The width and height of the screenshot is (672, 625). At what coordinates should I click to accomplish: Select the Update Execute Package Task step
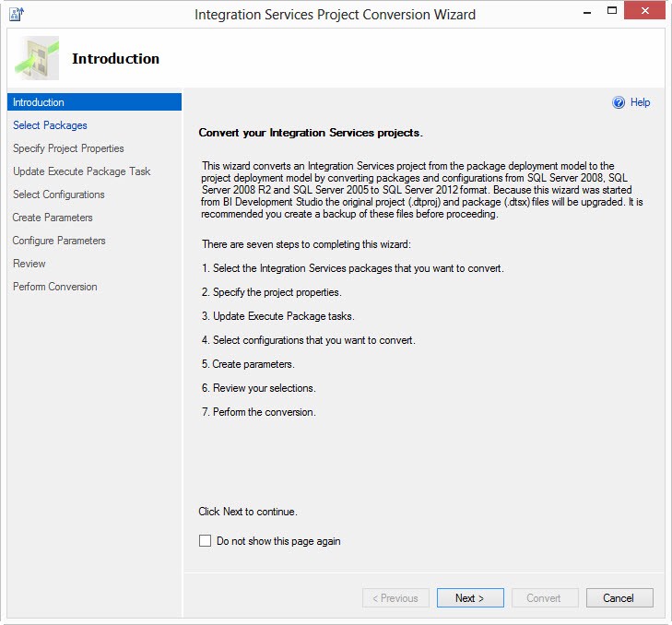pos(81,171)
